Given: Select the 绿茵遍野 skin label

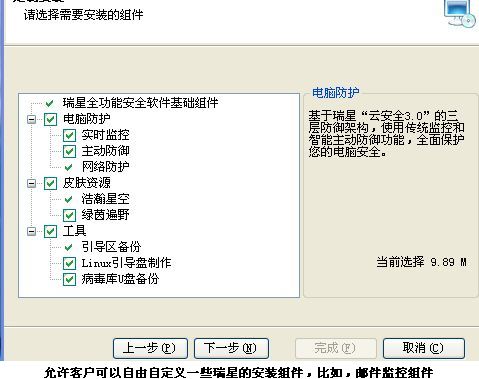Looking at the screenshot, I should (x=106, y=215).
